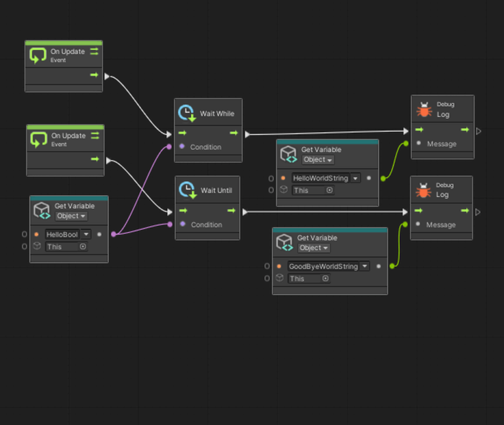Click the Wait Until clock icon

pos(188,190)
